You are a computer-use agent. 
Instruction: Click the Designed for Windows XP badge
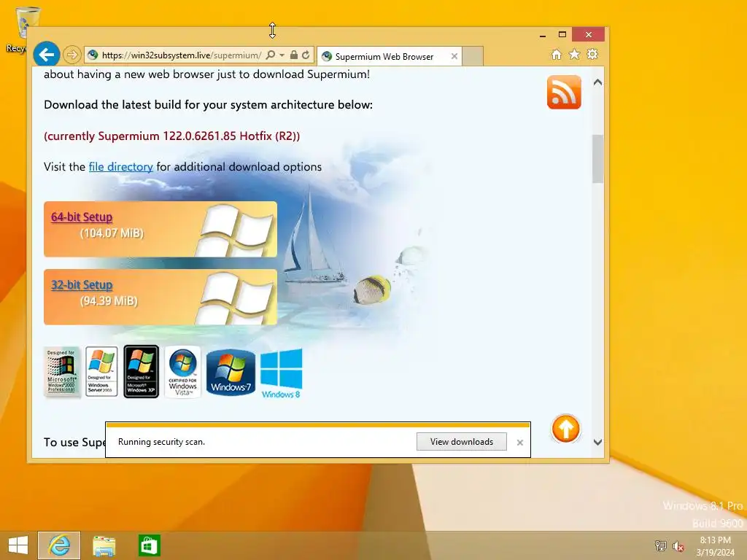click(x=141, y=371)
